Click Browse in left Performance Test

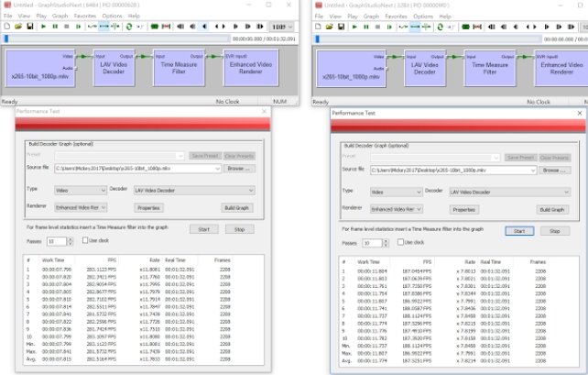click(x=239, y=169)
